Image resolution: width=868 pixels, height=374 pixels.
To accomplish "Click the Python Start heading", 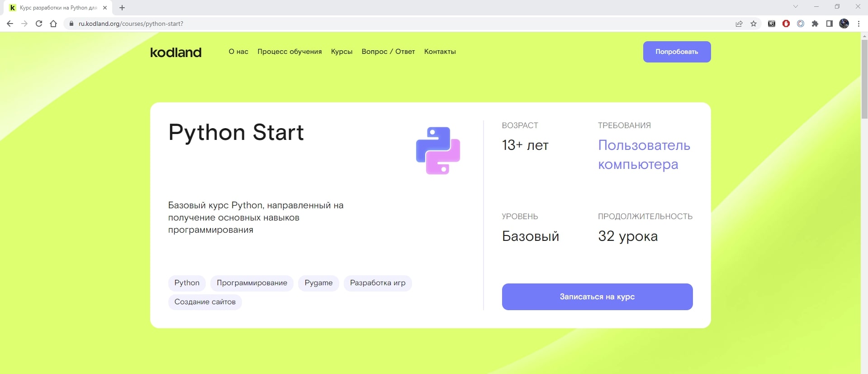I will click(x=236, y=133).
